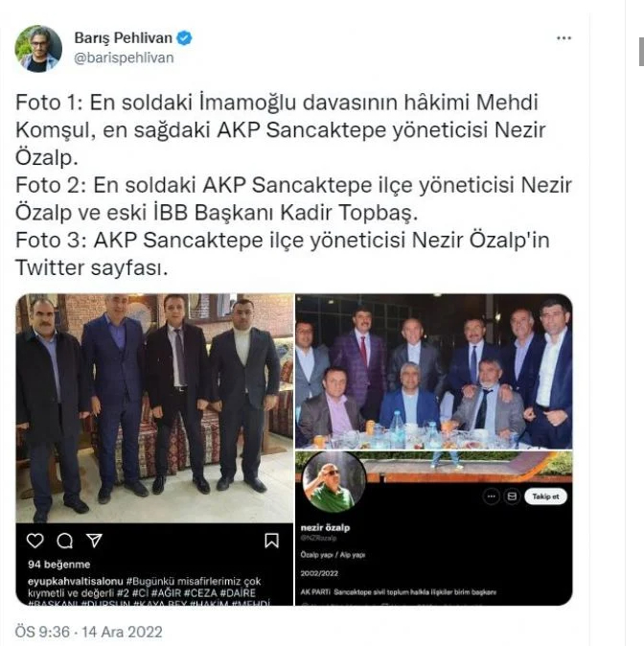Open the group dinner table photo
The image size is (644, 646).
click(x=434, y=371)
